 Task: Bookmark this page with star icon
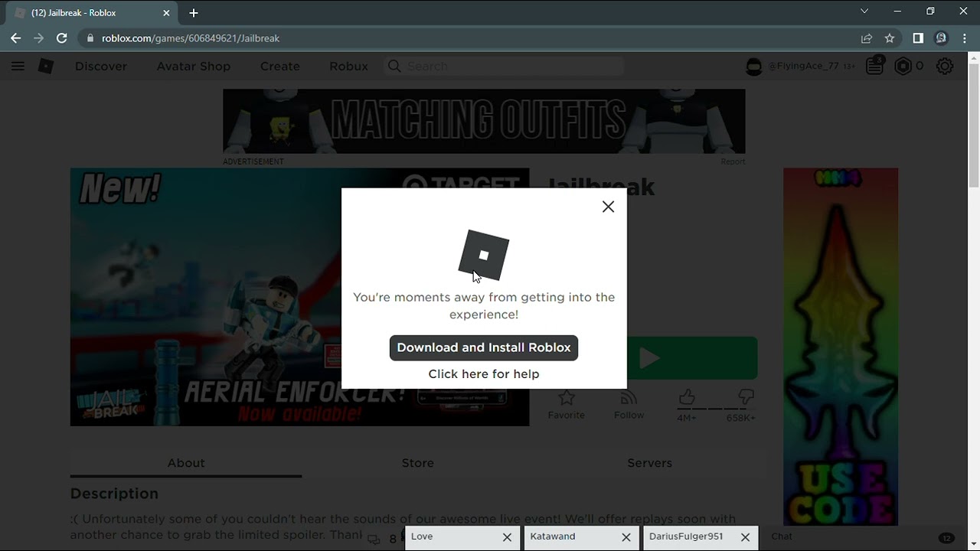click(x=890, y=38)
